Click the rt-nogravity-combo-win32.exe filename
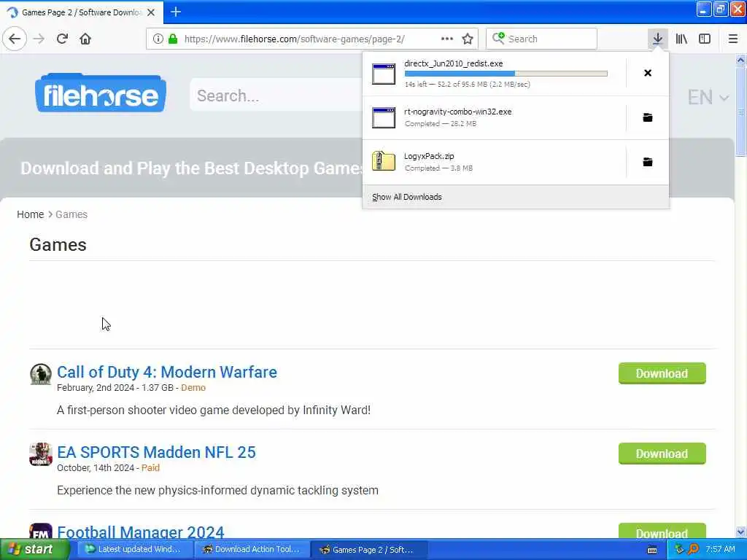This screenshot has width=747, height=560. (x=458, y=112)
